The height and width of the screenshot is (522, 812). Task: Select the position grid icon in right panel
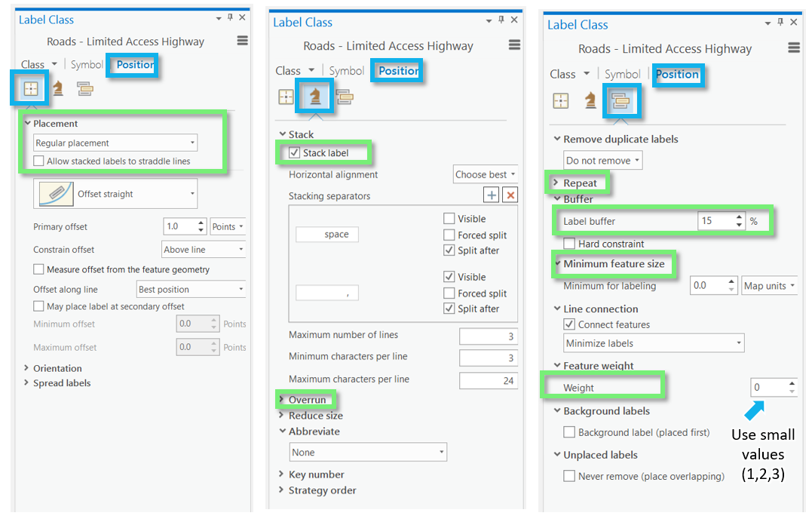point(561,100)
